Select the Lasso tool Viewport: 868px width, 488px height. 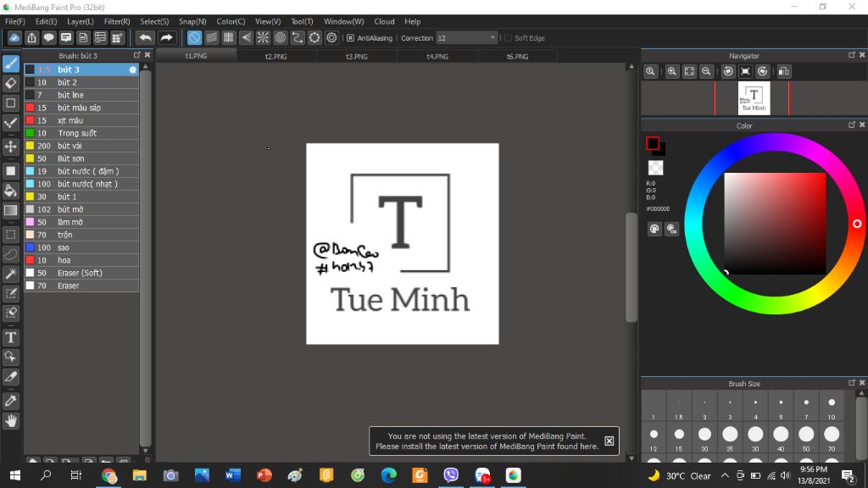10,254
